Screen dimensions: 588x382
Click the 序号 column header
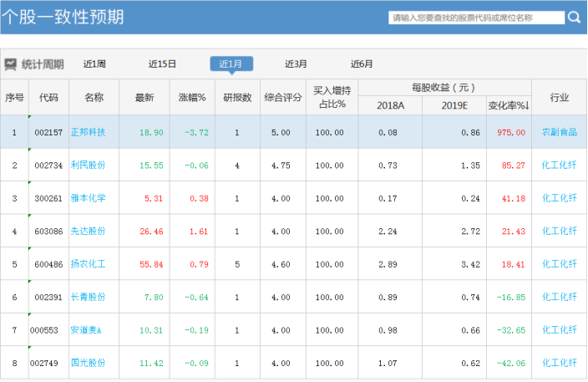(14, 98)
